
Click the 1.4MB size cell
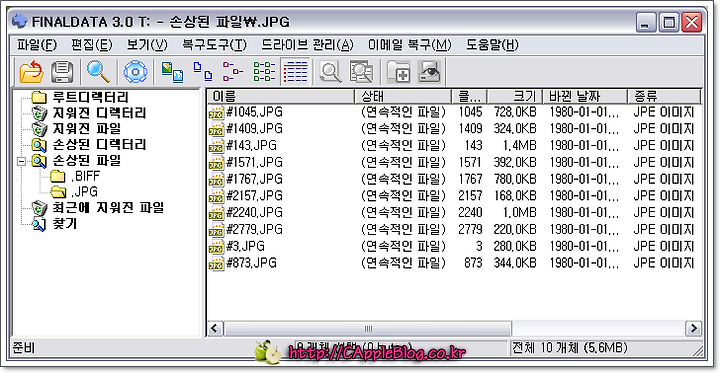coord(520,146)
